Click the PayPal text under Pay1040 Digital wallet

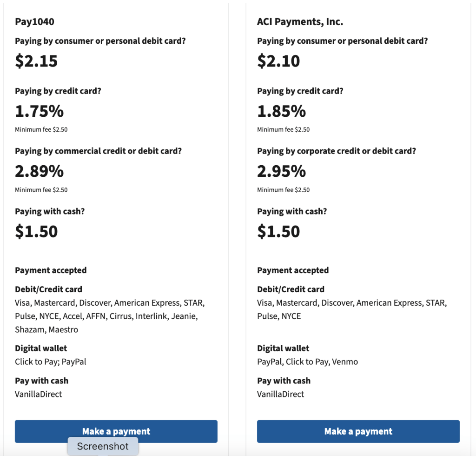pos(75,362)
